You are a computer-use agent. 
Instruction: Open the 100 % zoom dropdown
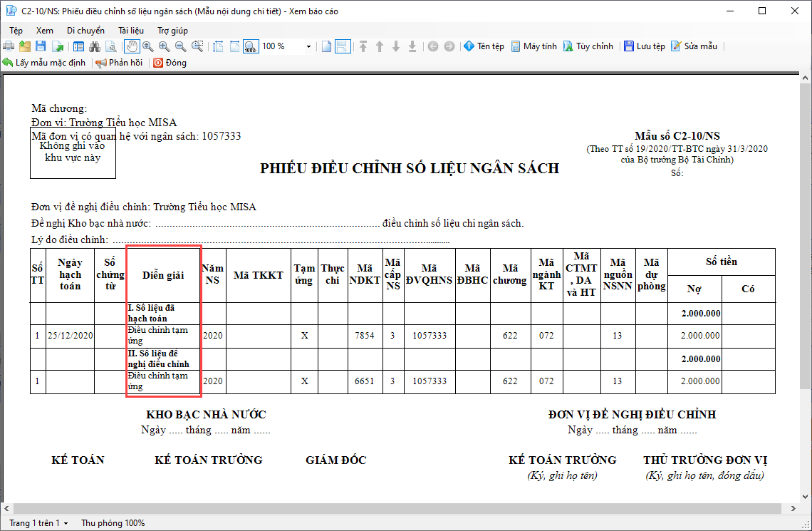coord(308,46)
